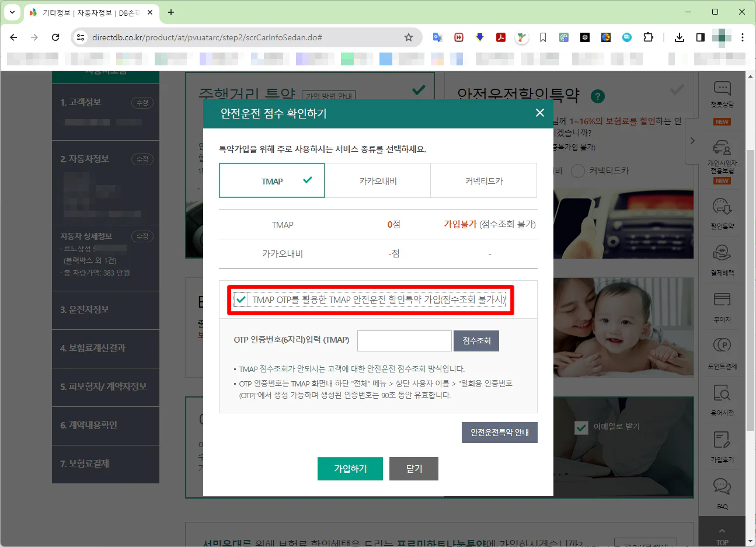Click browser back arrow

(x=13, y=37)
